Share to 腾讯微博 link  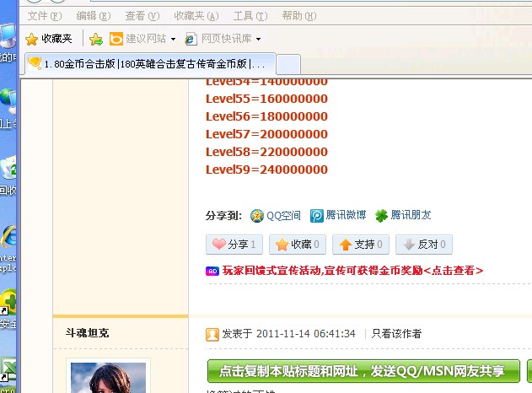coord(346,215)
